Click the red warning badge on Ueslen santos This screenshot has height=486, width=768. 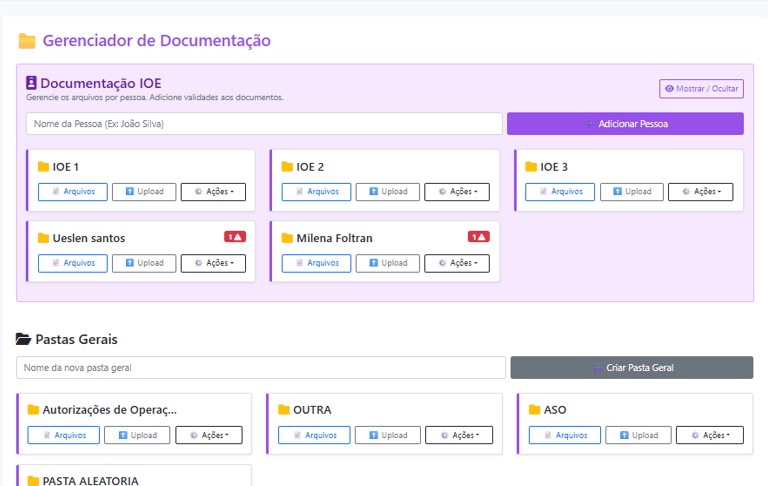click(235, 237)
